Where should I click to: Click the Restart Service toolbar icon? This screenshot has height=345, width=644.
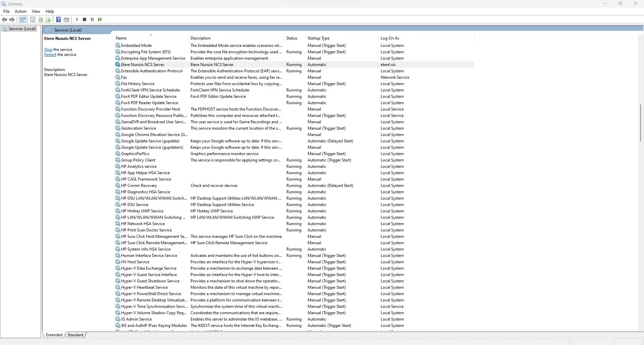[x=100, y=19]
